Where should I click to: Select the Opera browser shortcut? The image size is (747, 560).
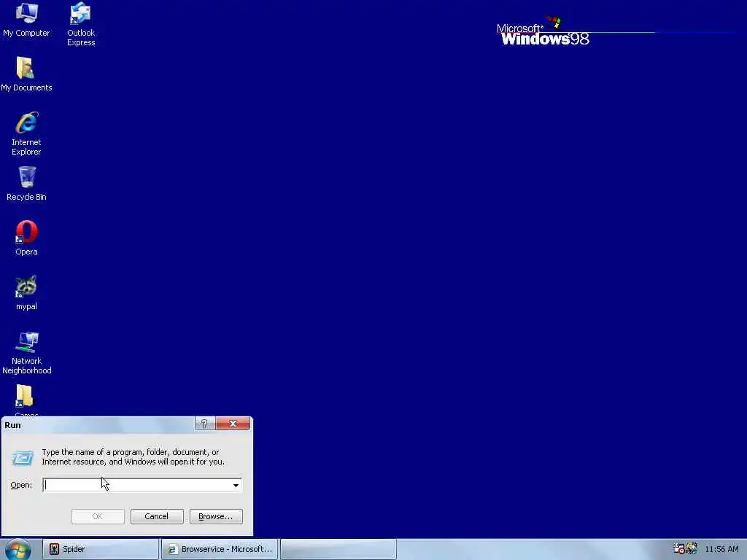(26, 238)
